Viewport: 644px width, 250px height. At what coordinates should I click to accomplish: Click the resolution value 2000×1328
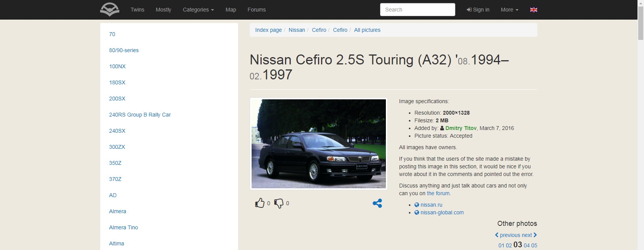click(456, 113)
